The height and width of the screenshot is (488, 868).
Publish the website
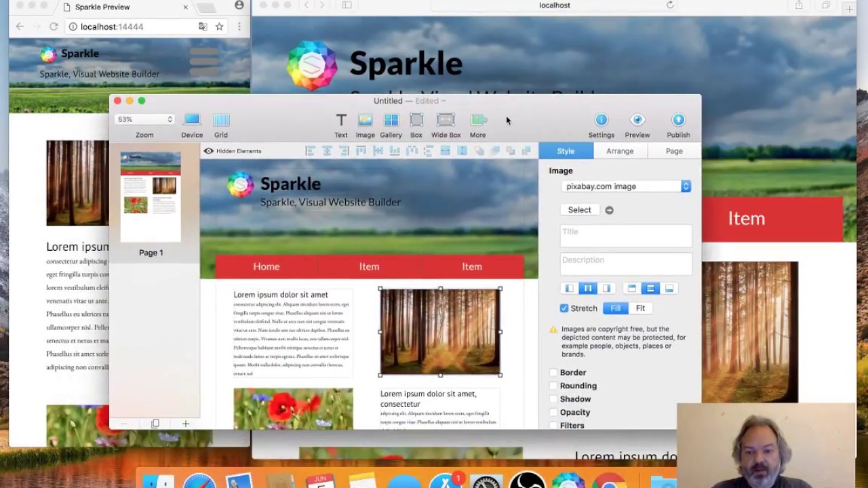[678, 121]
